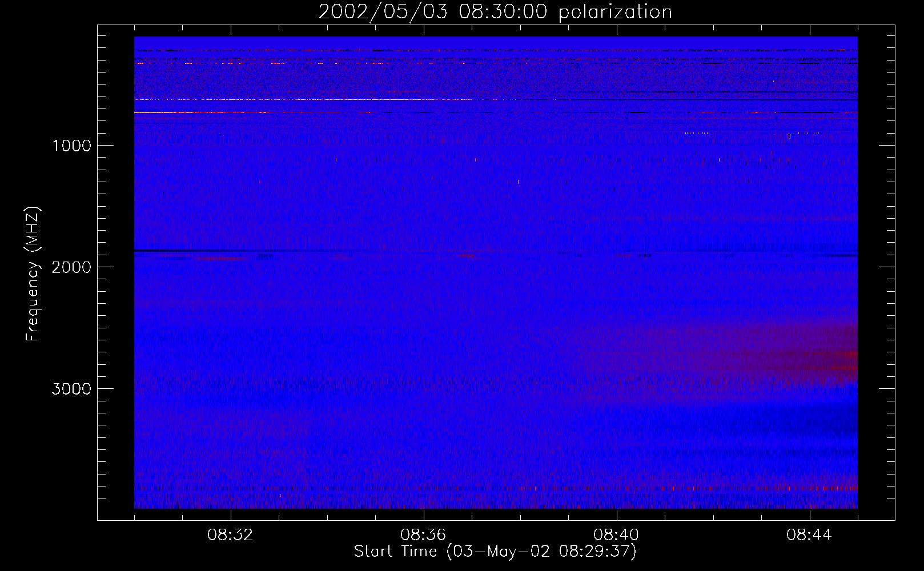Screen dimensions: 924x571
Task: Click the 3000 frequency tick label
Action: pos(71,389)
